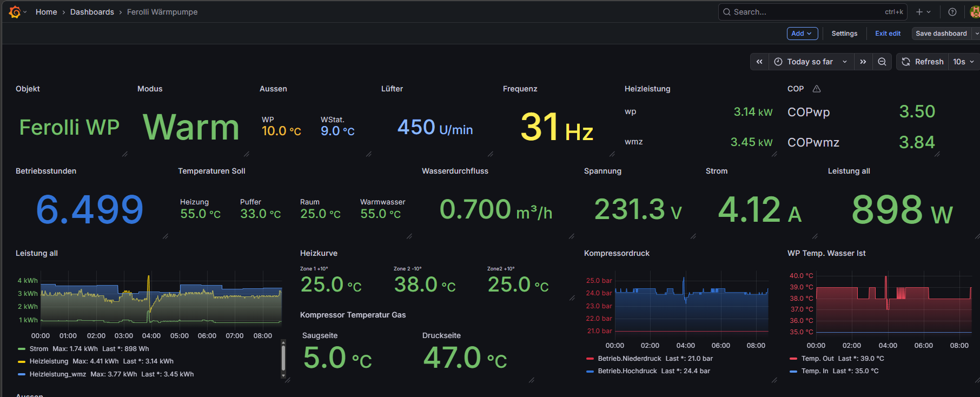This screenshot has width=980, height=397.
Task: Click the plus new item icon
Action: point(919,12)
